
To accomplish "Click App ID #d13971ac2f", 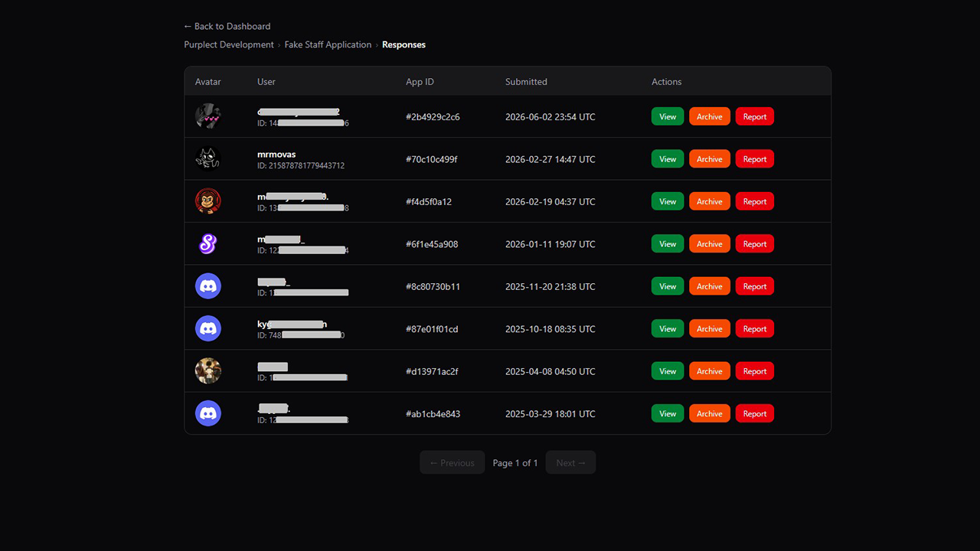I will [x=432, y=371].
